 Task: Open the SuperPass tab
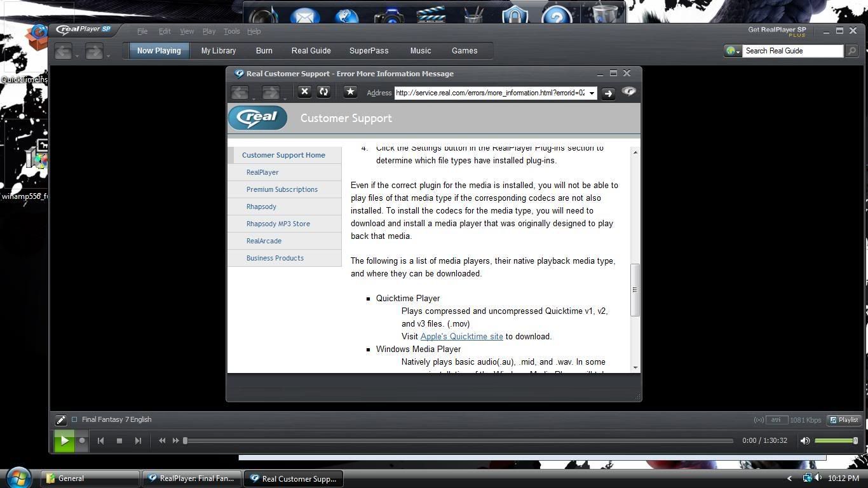pyautogui.click(x=369, y=51)
